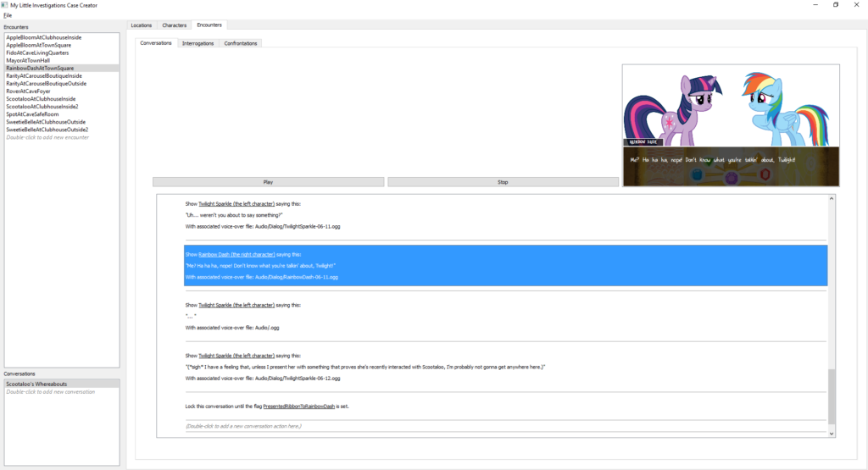868x470 pixels.
Task: Click Twilight Sparkle link above the '*sigh*' line
Action: [x=236, y=356]
